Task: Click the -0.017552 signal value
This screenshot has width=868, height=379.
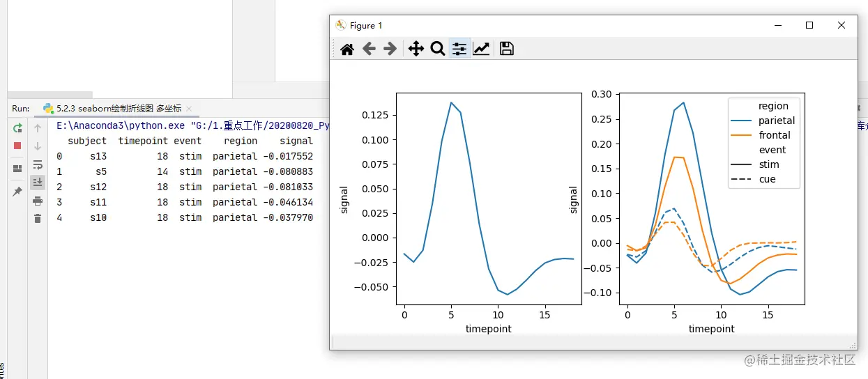Action: (288, 156)
